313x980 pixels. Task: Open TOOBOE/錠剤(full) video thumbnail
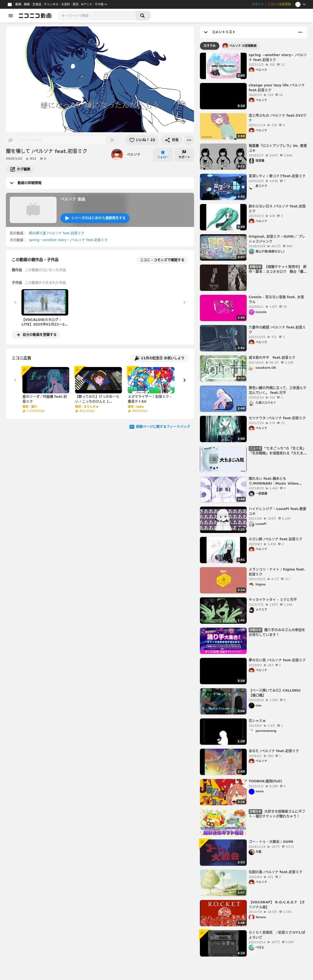point(223,792)
